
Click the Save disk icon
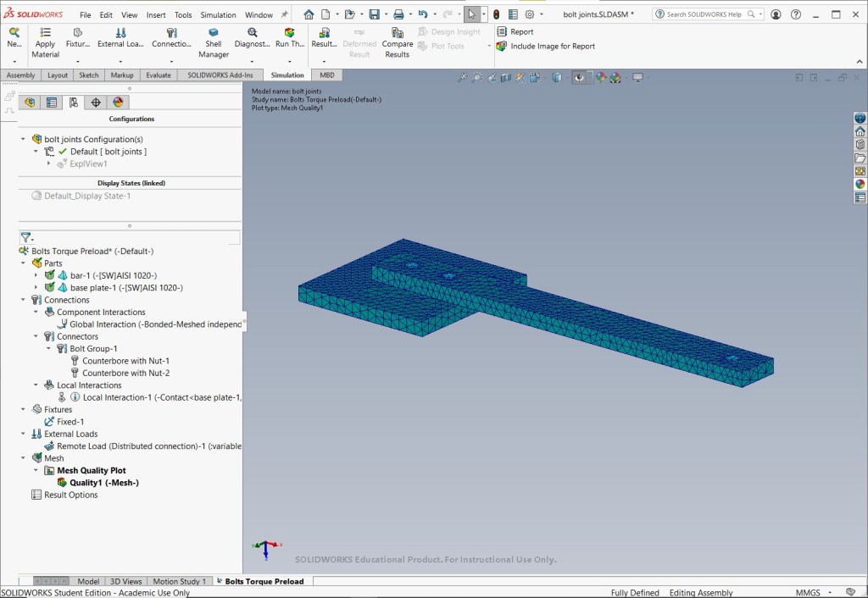(375, 14)
